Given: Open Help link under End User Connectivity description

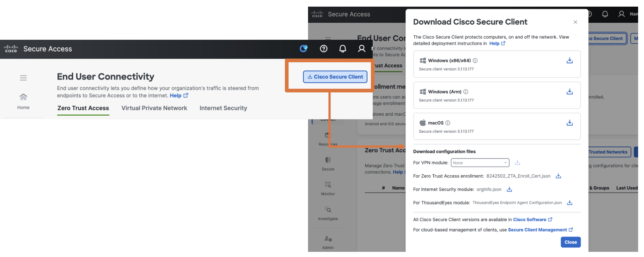Looking at the screenshot, I should coord(179,95).
